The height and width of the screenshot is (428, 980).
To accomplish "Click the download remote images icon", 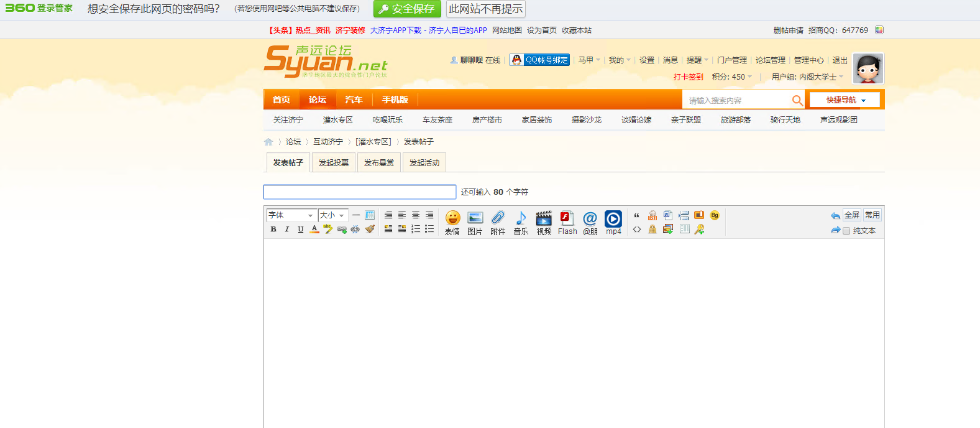I will tap(668, 229).
